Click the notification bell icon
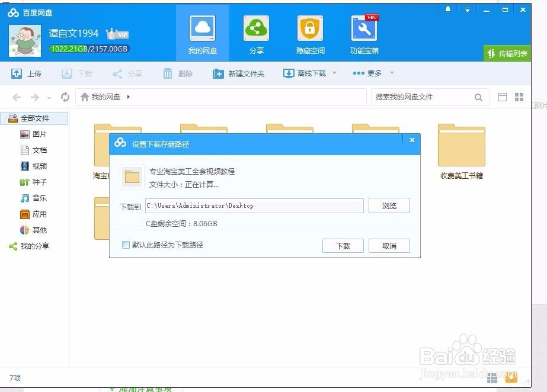Screen dimensions: 547x392 click(x=448, y=9)
